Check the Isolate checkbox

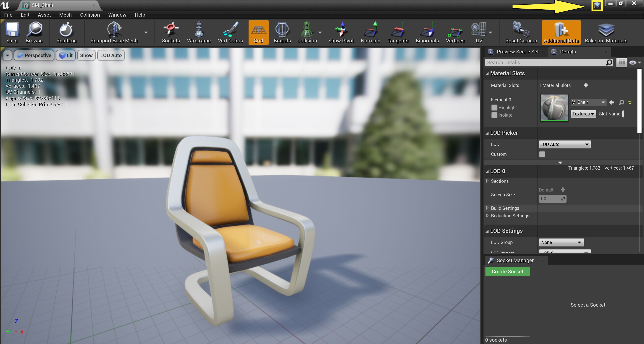494,115
